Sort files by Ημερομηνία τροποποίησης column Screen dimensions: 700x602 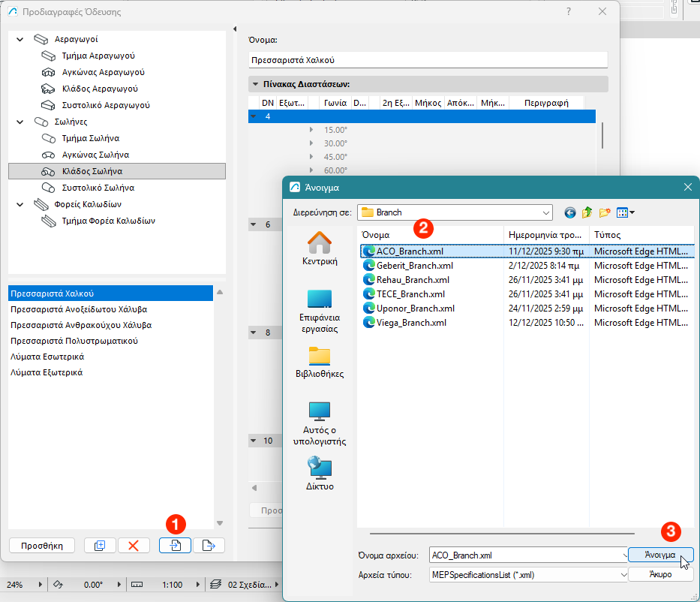click(x=546, y=235)
